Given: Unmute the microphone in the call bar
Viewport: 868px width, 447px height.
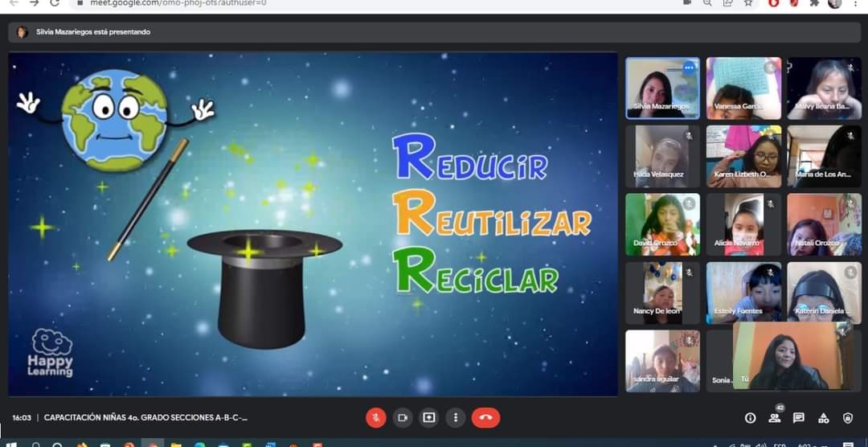Looking at the screenshot, I should [376, 417].
